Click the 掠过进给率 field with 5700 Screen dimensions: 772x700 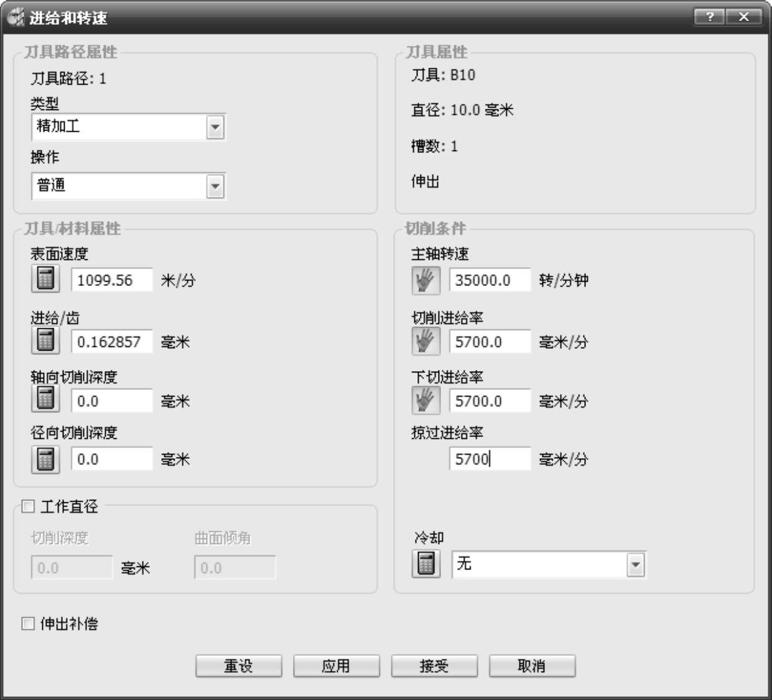[490, 459]
